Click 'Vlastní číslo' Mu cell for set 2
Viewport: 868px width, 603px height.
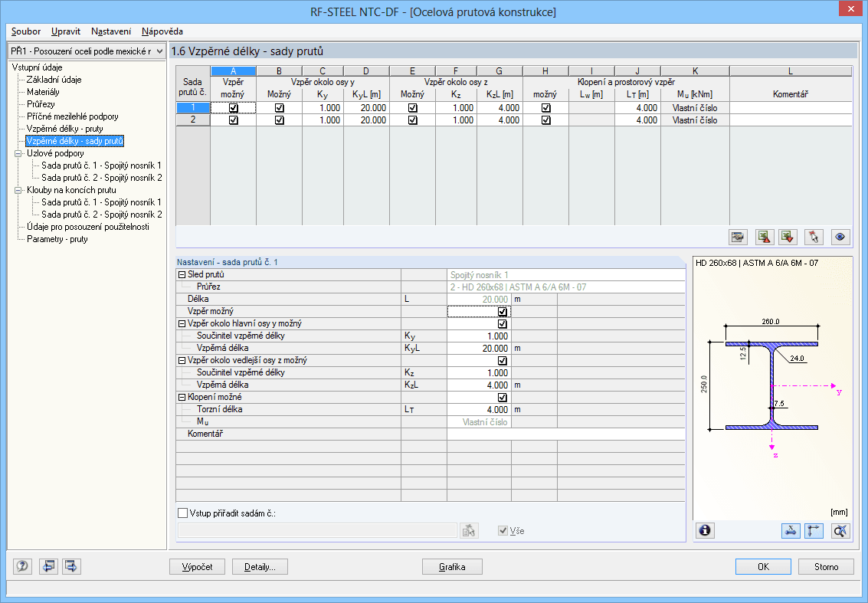695,120
